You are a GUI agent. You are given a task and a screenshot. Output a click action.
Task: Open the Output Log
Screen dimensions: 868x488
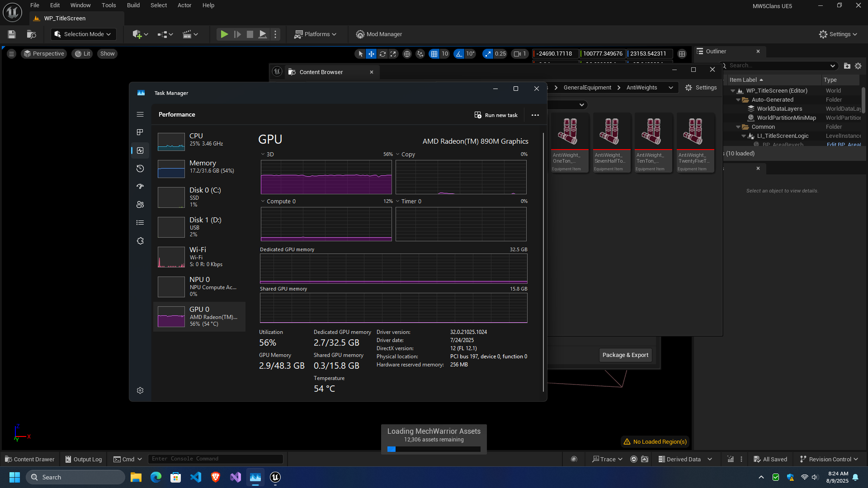click(83, 460)
